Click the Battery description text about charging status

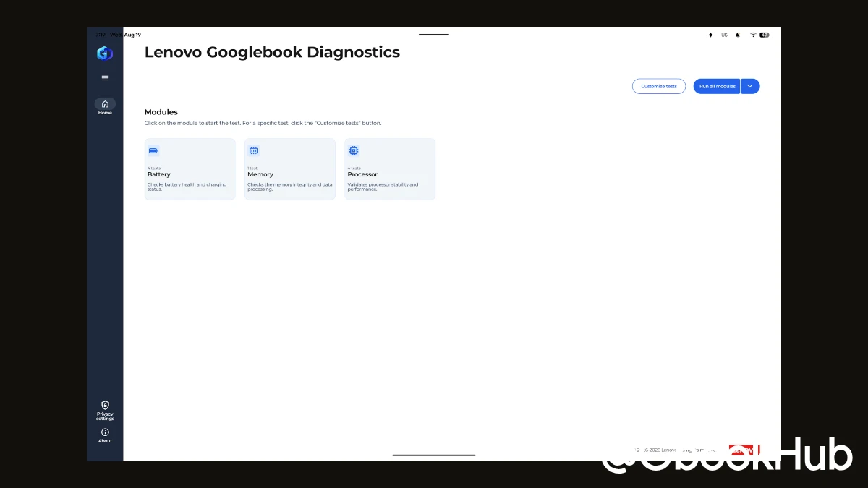pyautogui.click(x=187, y=187)
